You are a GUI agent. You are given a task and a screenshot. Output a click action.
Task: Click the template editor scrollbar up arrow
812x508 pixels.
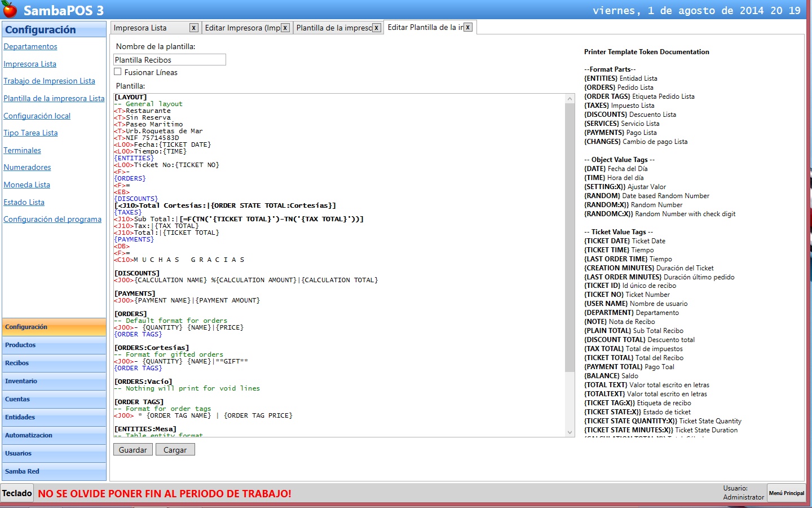tap(570, 99)
